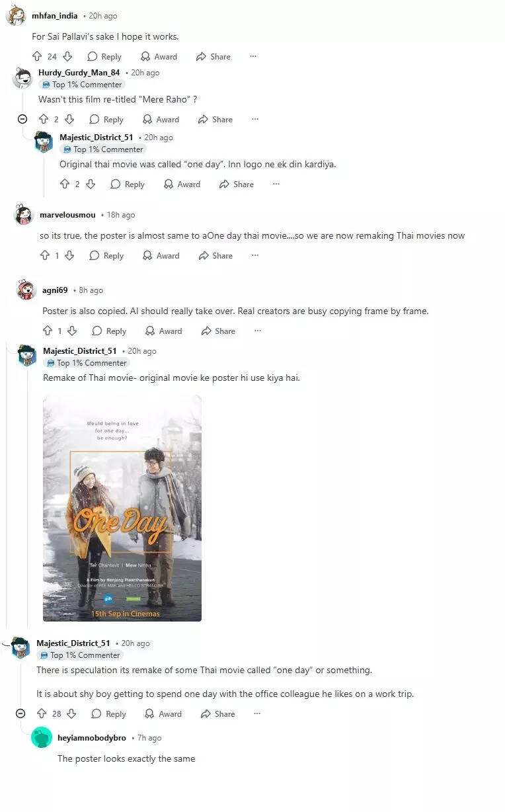Collapse the thread above heyiamnobodybro's reply
Screen dimensions: 505x812
coord(20,713)
